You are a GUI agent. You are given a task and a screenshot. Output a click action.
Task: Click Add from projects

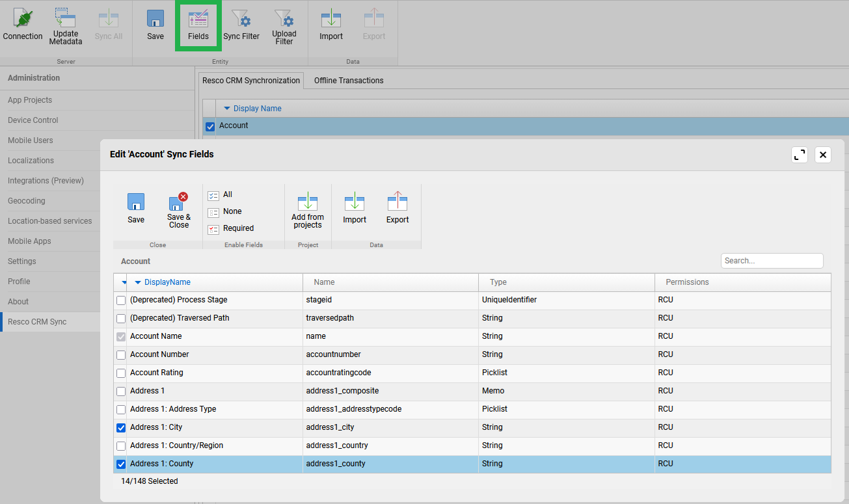308,210
